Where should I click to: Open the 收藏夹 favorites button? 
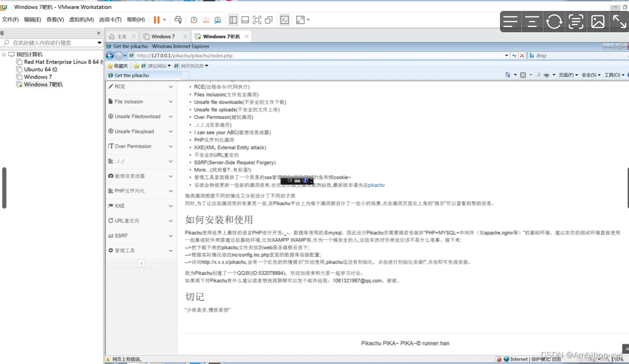(x=118, y=66)
